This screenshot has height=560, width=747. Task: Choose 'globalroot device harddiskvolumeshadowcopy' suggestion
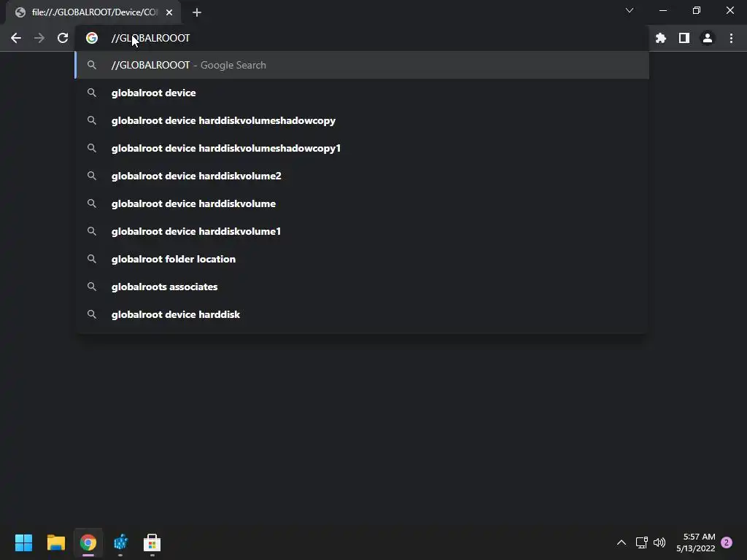coord(362,120)
